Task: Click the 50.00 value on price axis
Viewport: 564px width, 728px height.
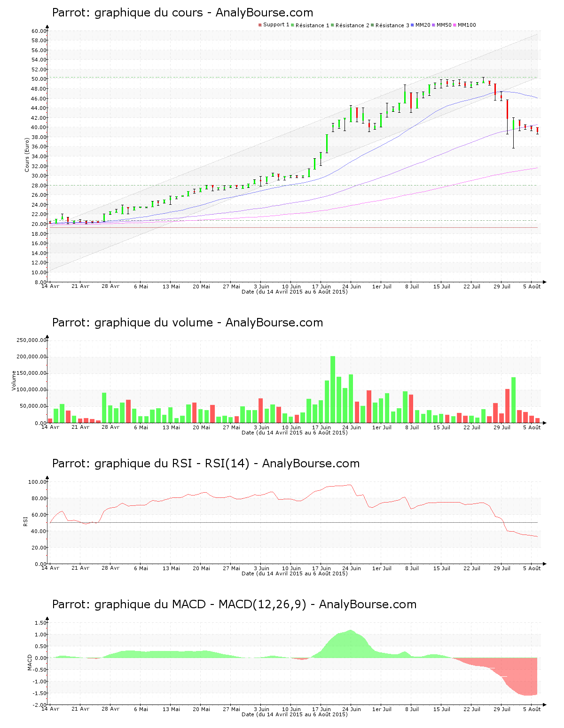Action: 39,79
